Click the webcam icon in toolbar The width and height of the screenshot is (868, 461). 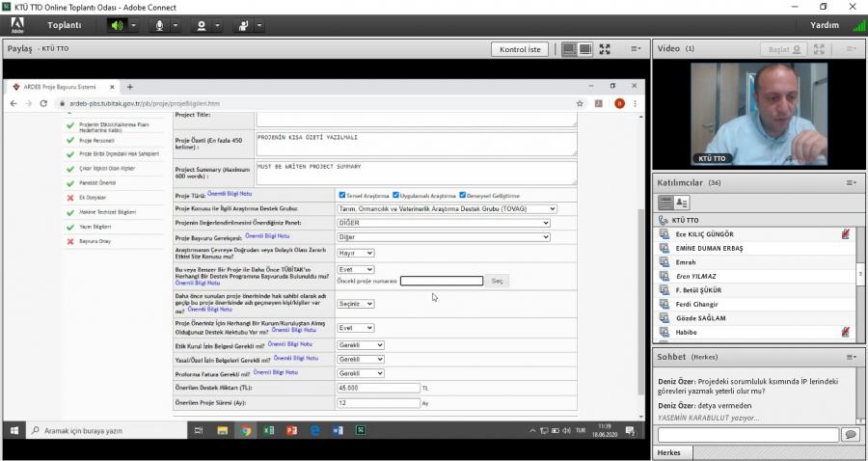pyautogui.click(x=202, y=25)
